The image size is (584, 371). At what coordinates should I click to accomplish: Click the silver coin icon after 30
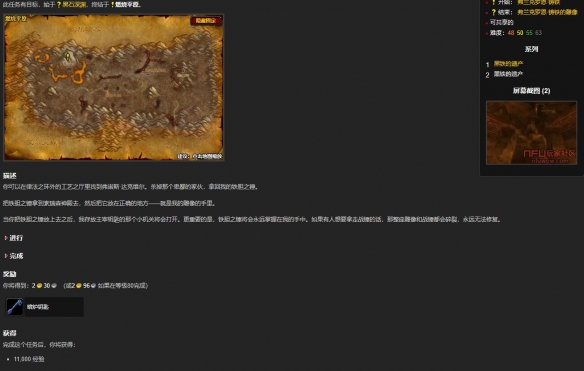tap(54, 286)
